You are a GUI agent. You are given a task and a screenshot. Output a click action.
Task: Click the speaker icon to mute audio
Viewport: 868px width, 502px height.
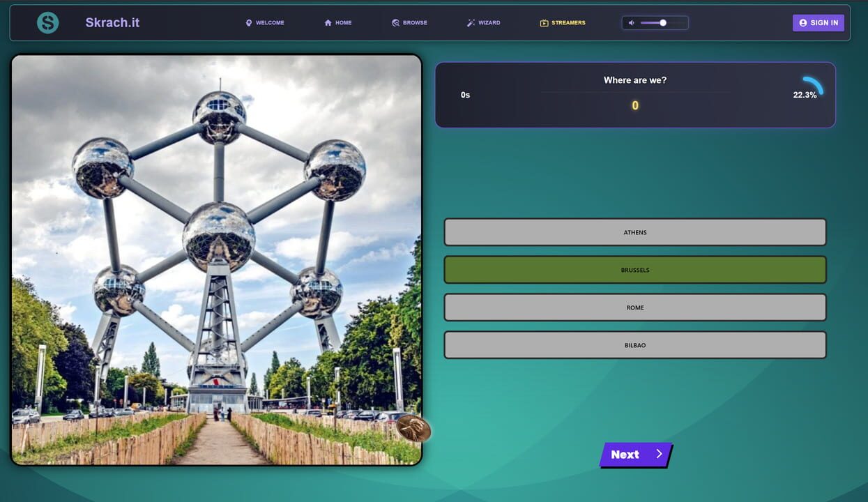631,22
